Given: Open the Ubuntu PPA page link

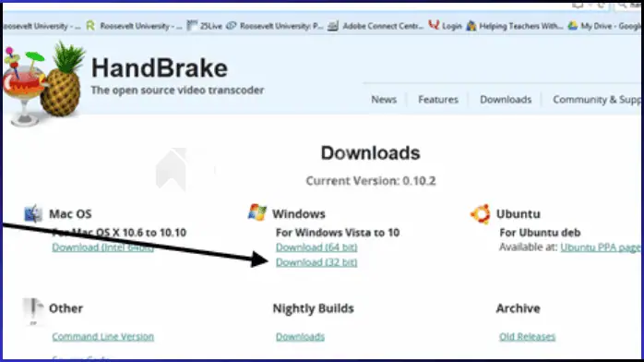Looking at the screenshot, I should [x=601, y=247].
